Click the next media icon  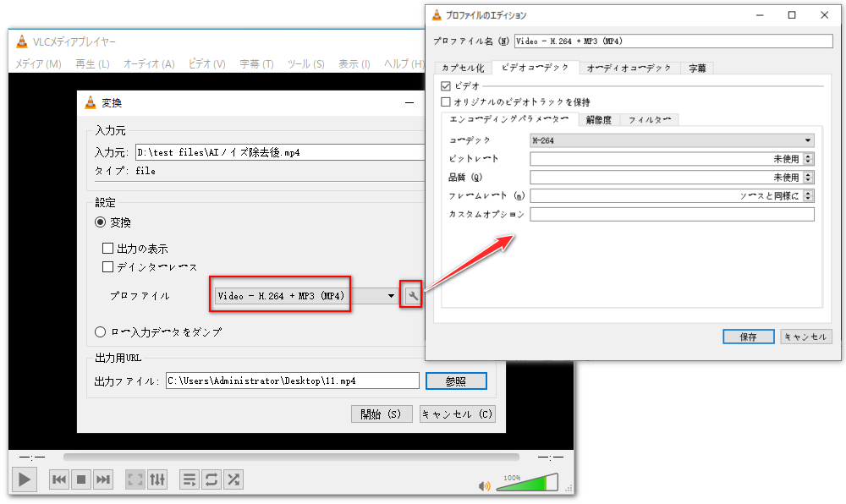[103, 479]
